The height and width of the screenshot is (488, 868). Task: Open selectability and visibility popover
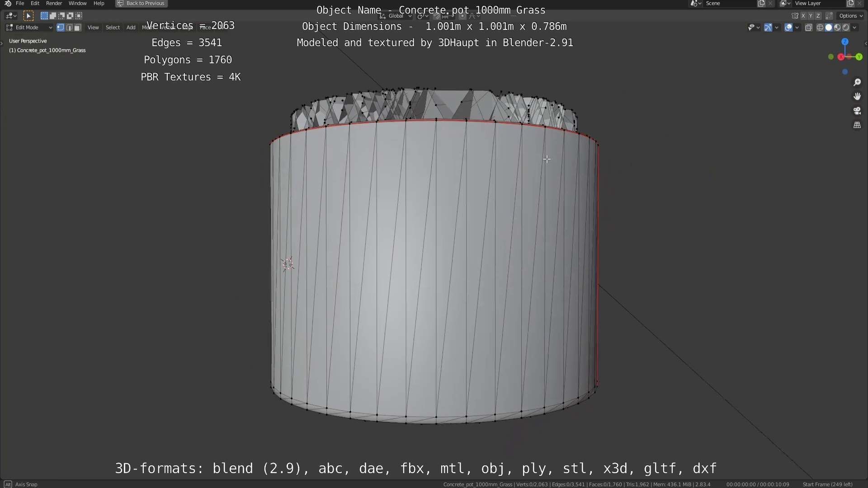(754, 28)
